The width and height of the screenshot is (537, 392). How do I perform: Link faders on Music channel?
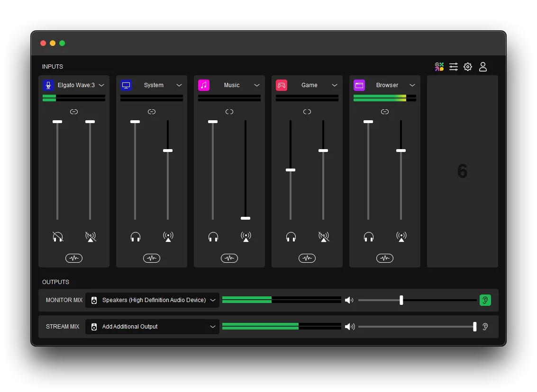pyautogui.click(x=229, y=112)
